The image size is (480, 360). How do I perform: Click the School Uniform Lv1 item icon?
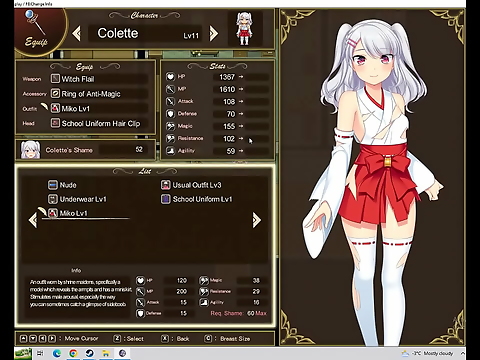pyautogui.click(x=166, y=199)
